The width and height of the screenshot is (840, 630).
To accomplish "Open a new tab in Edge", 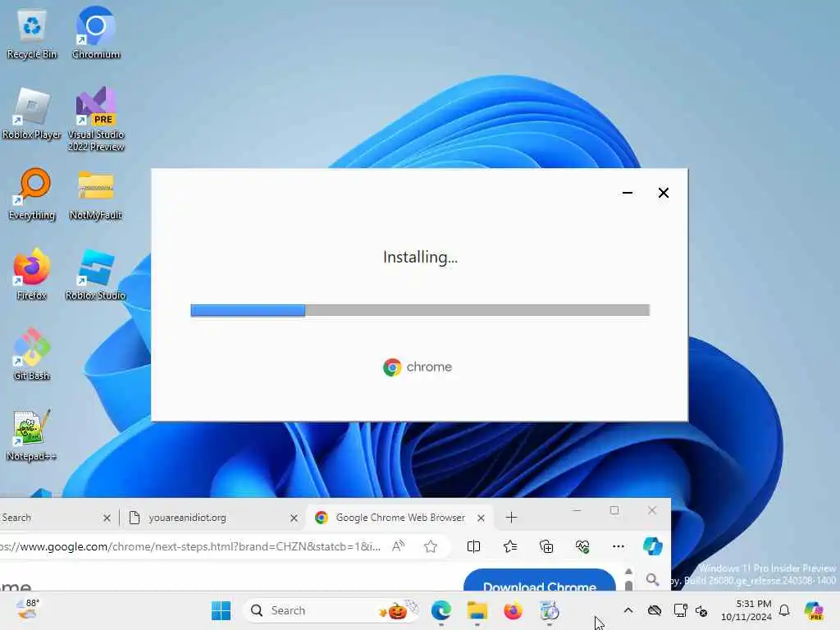I will click(511, 518).
